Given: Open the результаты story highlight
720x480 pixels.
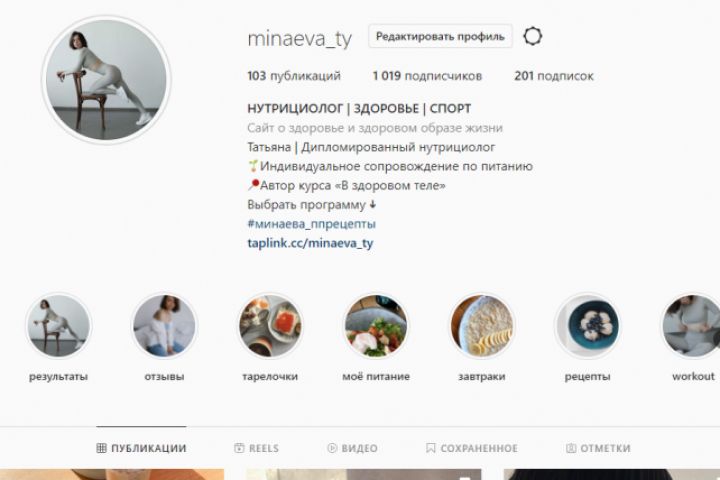Looking at the screenshot, I should tap(59, 326).
